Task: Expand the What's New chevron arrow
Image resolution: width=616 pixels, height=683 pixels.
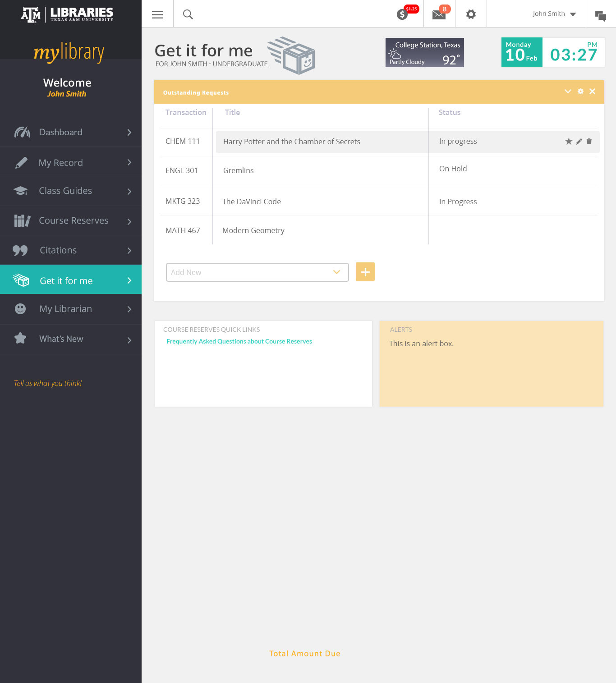Action: click(x=129, y=340)
